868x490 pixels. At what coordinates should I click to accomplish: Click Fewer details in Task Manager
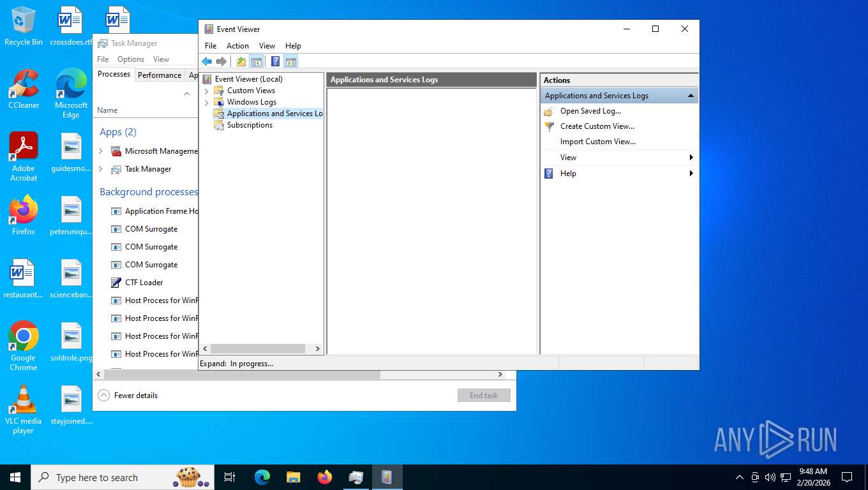128,396
